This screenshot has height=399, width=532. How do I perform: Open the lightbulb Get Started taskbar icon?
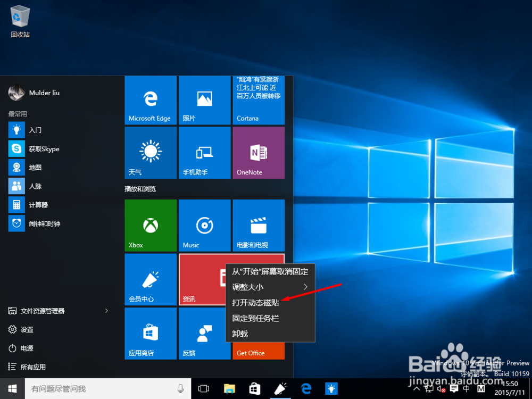pyautogui.click(x=331, y=388)
